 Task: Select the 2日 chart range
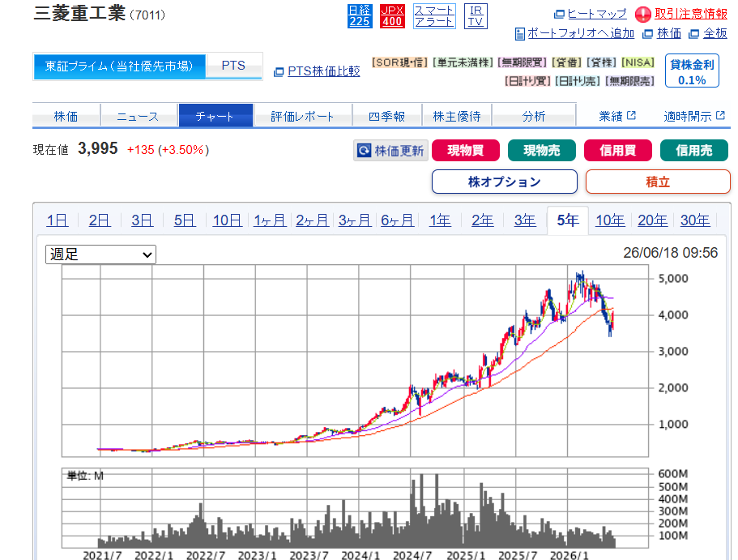[100, 220]
